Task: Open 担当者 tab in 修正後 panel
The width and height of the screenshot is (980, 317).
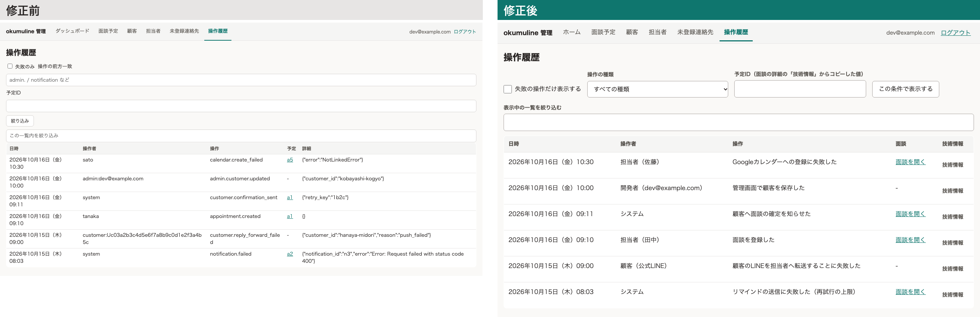Action: click(657, 32)
